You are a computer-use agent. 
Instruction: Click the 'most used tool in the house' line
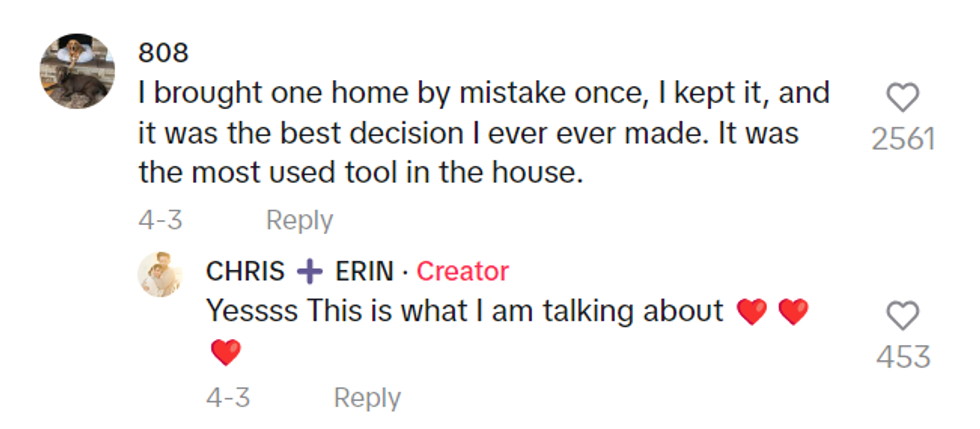click(x=360, y=172)
